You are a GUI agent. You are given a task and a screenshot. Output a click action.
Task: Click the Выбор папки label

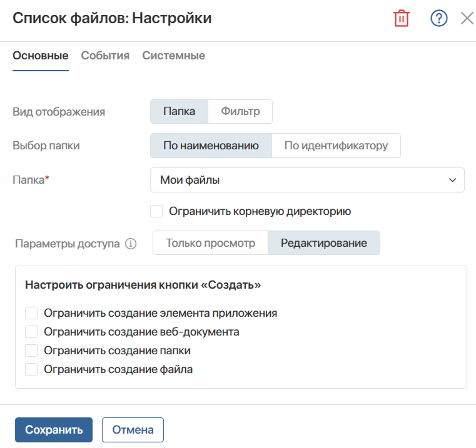[46, 146]
